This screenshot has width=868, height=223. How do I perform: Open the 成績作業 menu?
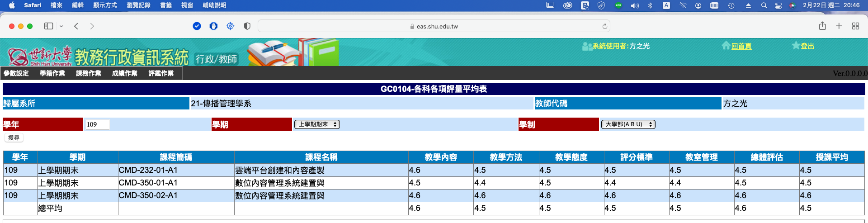tap(124, 73)
